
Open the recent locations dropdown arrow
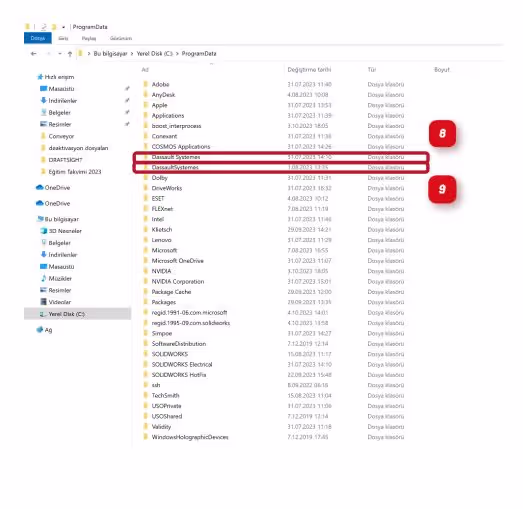pos(60,54)
